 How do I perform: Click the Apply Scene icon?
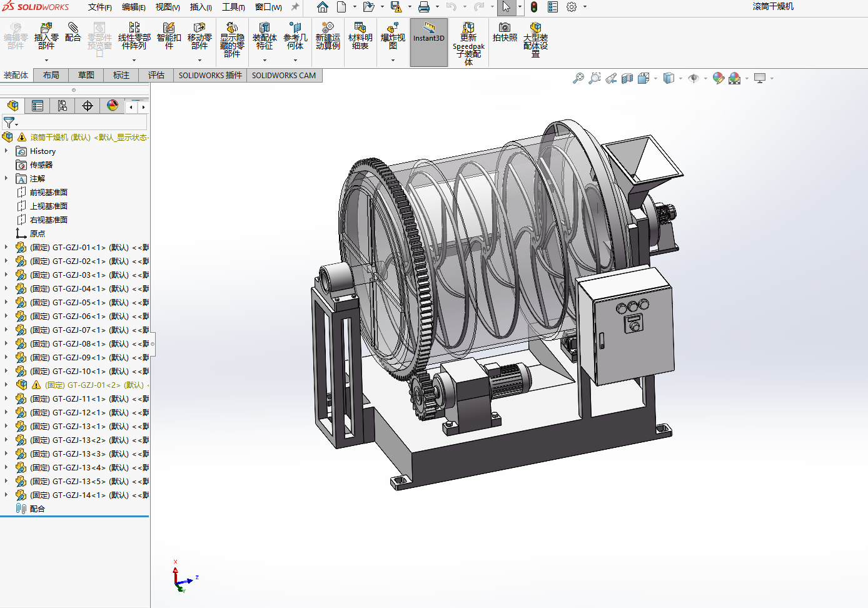pyautogui.click(x=735, y=78)
